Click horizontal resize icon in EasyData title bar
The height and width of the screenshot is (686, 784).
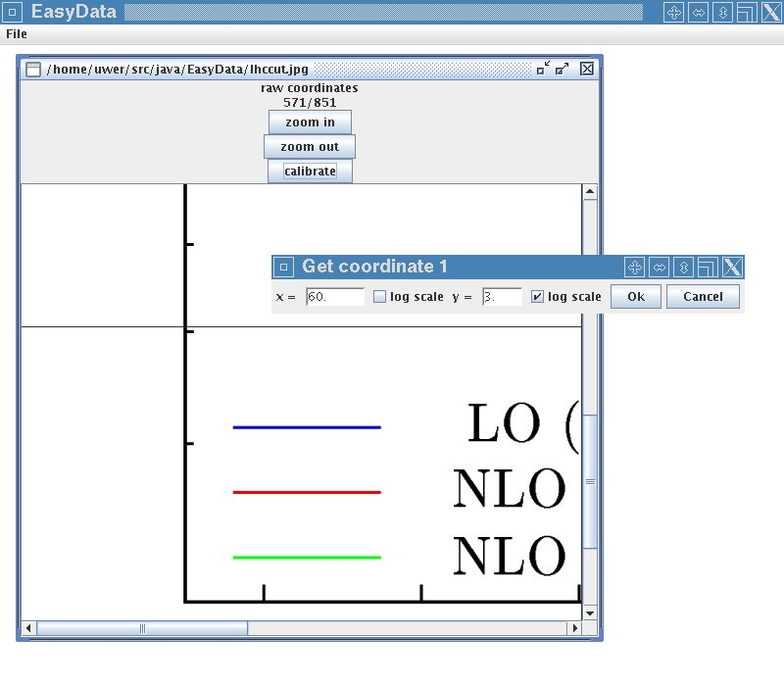(698, 12)
